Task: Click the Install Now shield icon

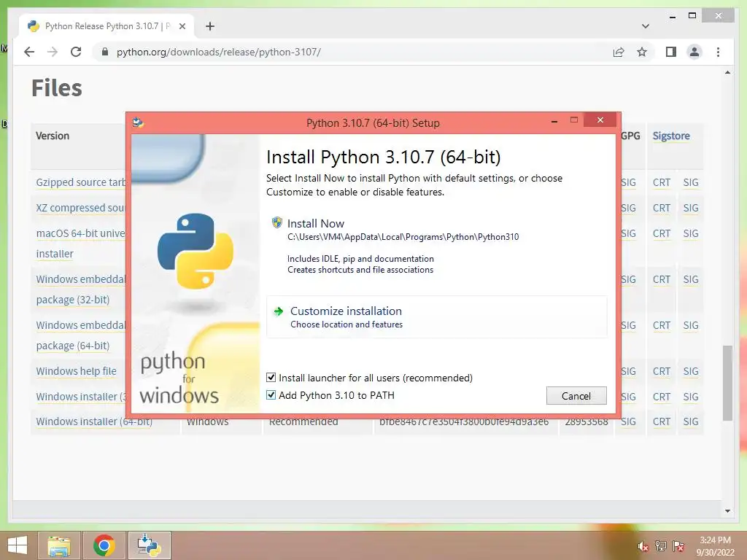Action: (x=276, y=222)
